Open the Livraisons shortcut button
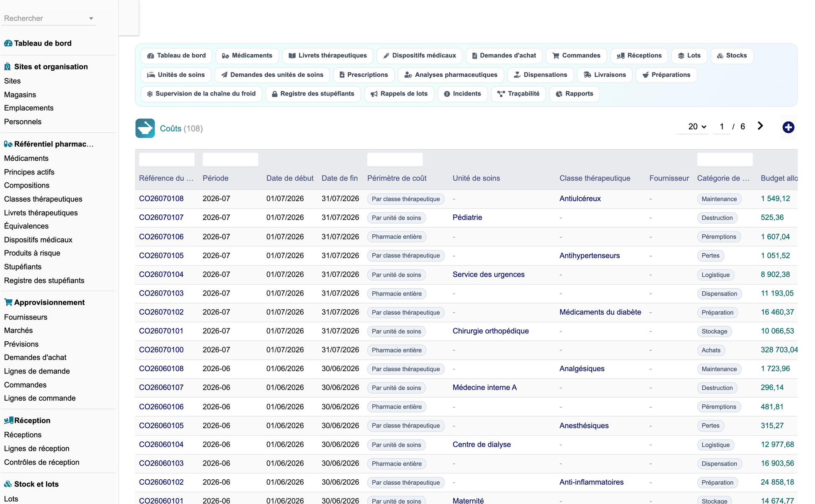 point(605,75)
